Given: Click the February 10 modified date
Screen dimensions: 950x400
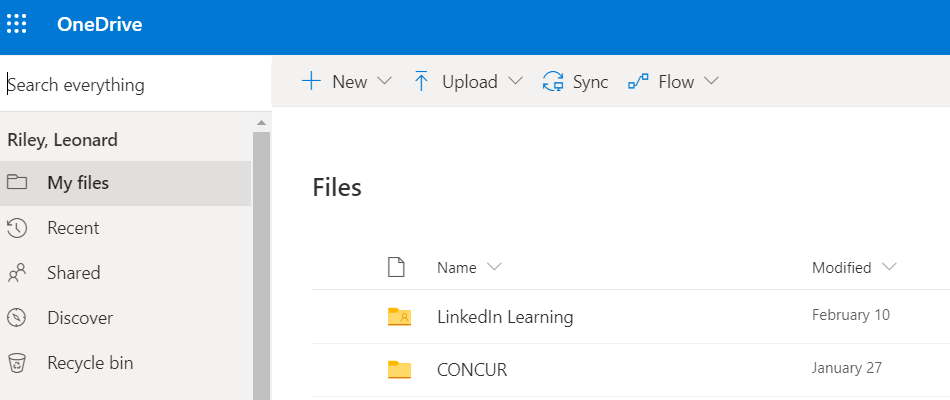Looking at the screenshot, I should click(851, 315).
